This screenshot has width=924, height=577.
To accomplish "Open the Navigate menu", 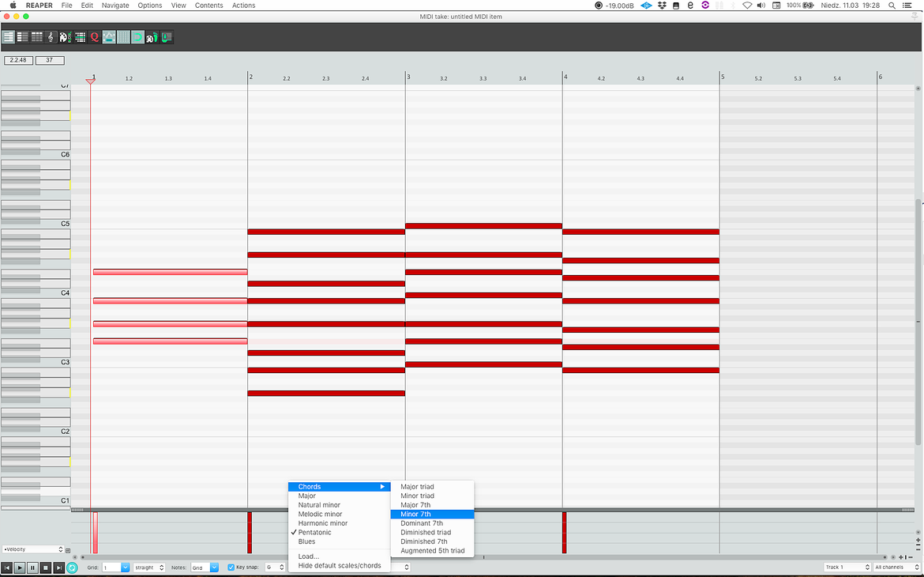I will [x=115, y=6].
